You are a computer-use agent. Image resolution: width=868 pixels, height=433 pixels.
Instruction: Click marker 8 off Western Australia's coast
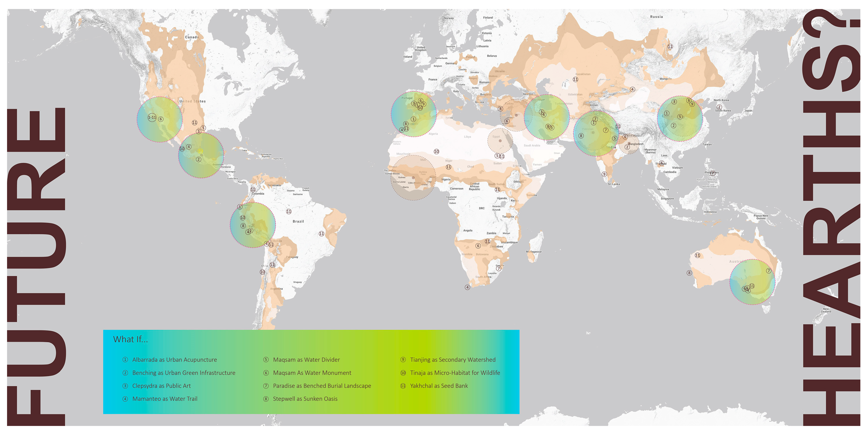689,273
